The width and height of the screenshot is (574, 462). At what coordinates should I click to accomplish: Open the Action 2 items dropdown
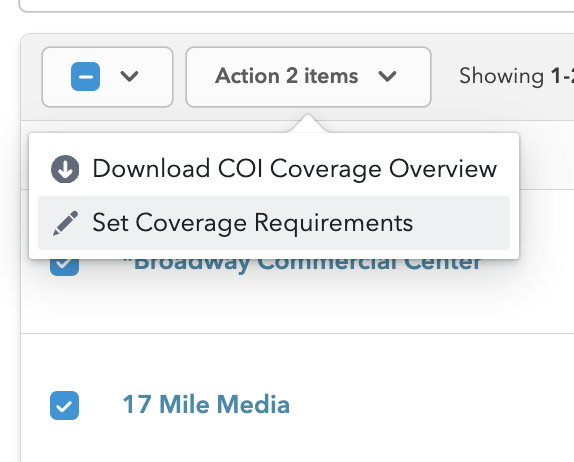(x=308, y=77)
